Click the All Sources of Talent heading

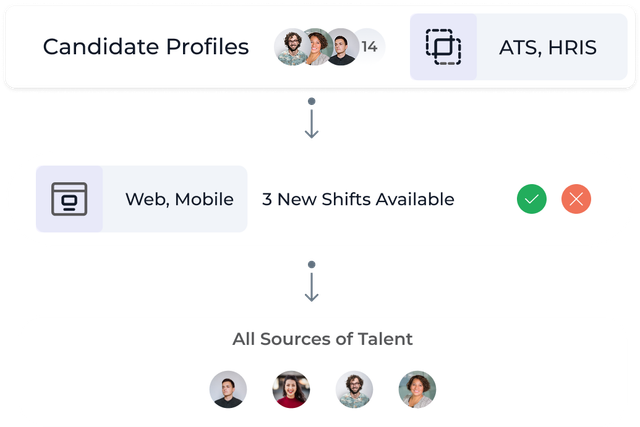(322, 339)
